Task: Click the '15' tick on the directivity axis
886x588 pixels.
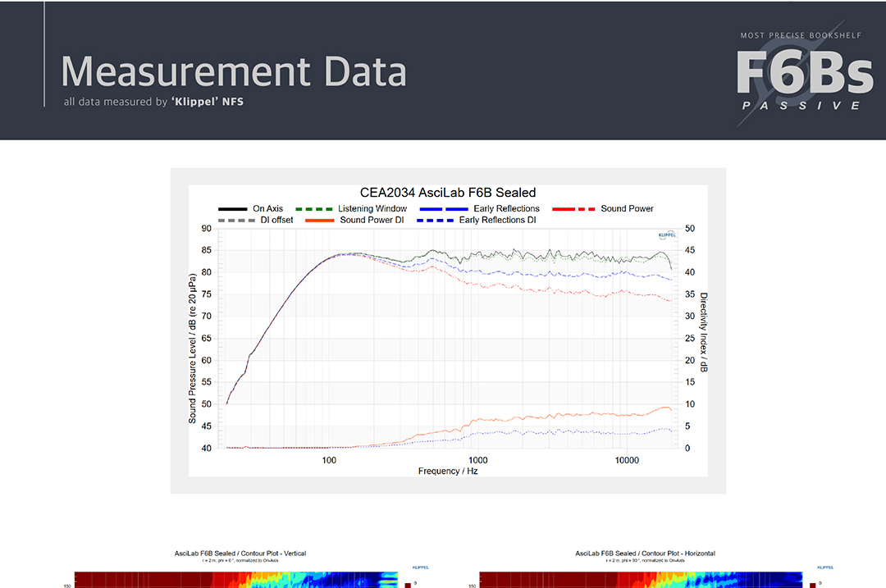Action: point(690,382)
